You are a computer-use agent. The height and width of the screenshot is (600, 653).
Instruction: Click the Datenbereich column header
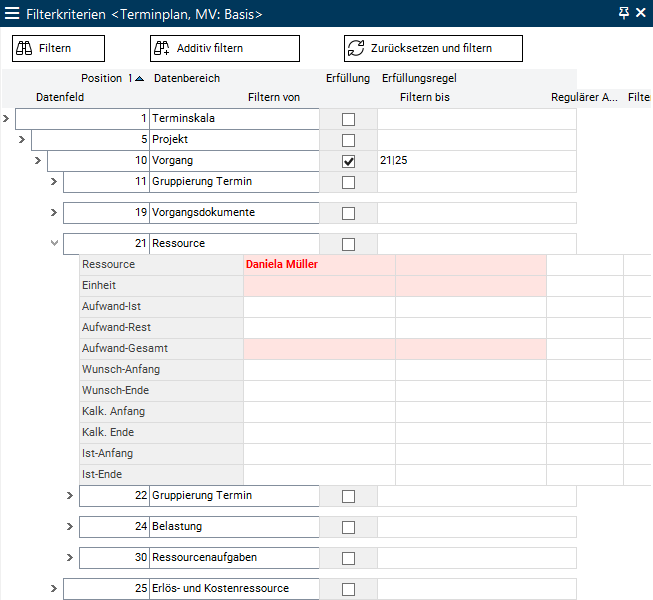(x=187, y=78)
